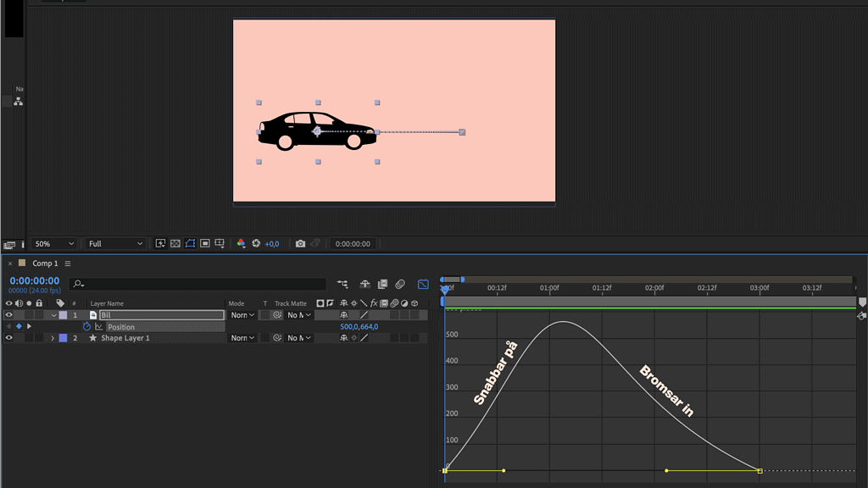Click the label tag column header icon

[x=60, y=303]
